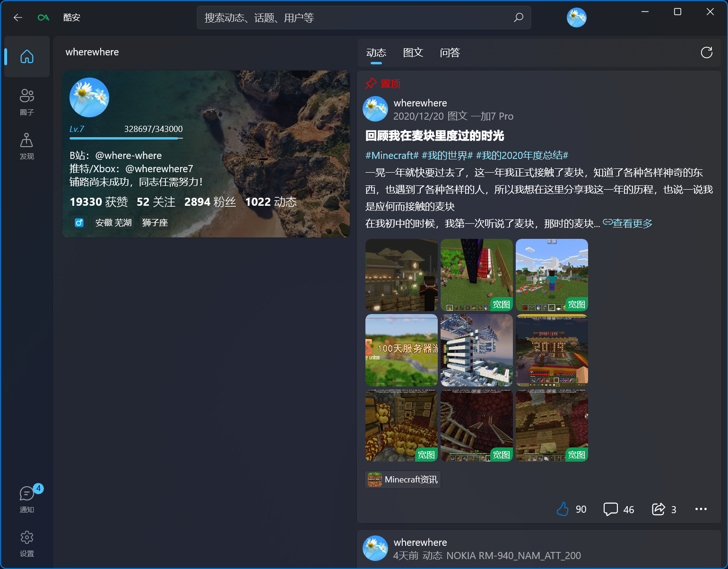
Task: Share the pinned post (3 shares)
Action: [664, 509]
